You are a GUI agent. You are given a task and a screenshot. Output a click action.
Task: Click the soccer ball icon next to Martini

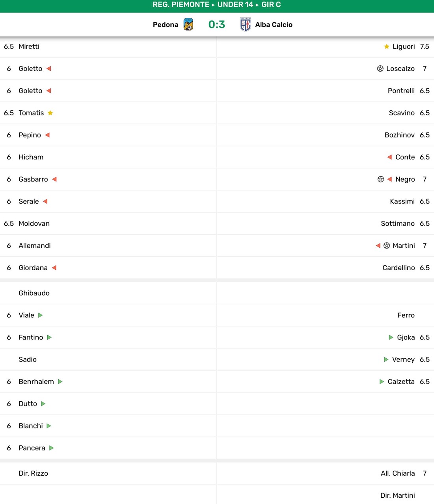387,246
